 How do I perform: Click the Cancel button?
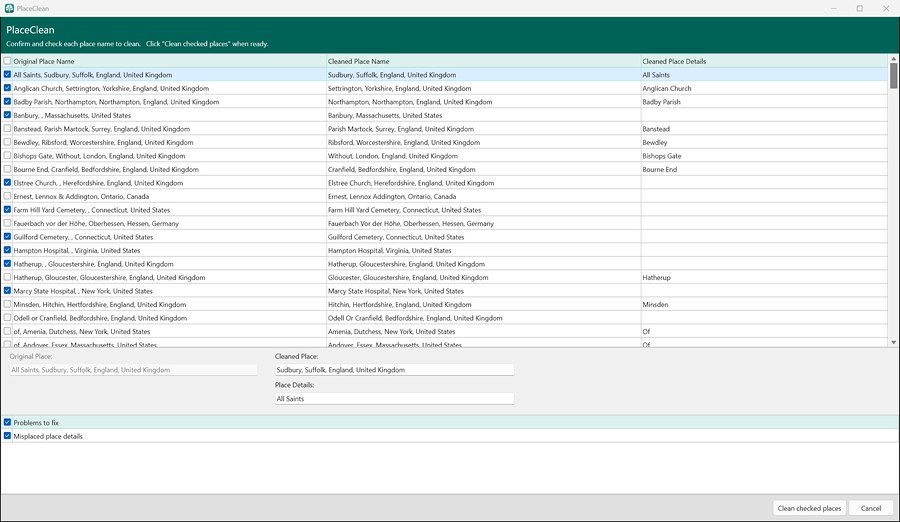[871, 508]
